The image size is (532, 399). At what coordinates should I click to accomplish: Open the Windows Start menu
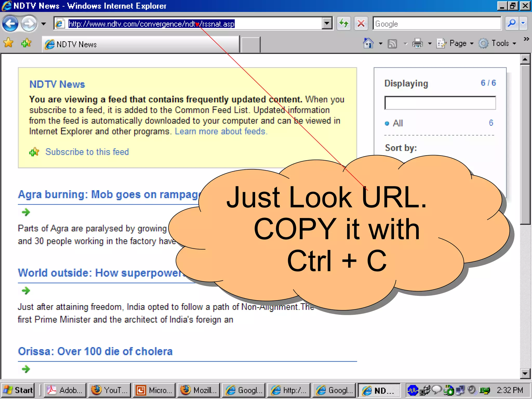18,390
